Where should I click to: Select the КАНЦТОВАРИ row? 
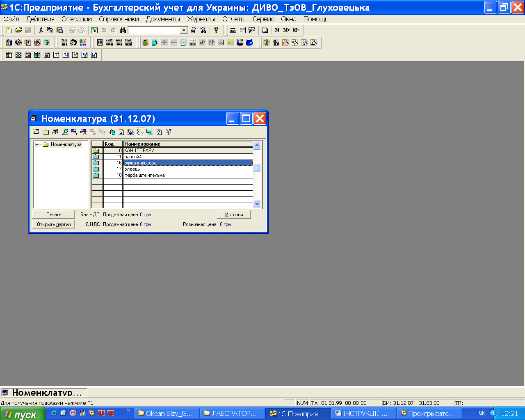pyautogui.click(x=172, y=151)
